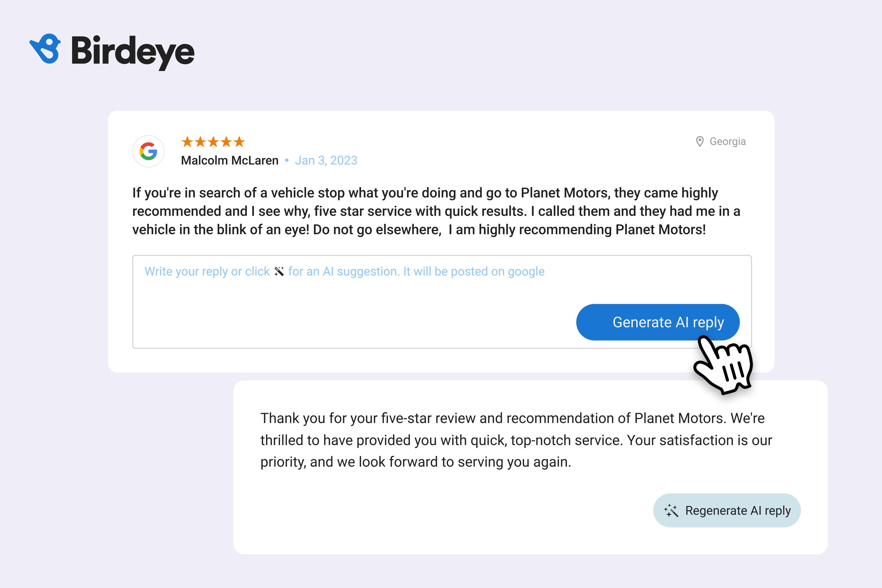882x588 pixels.
Task: Click the location pin icon near Georgia
Action: coord(700,141)
